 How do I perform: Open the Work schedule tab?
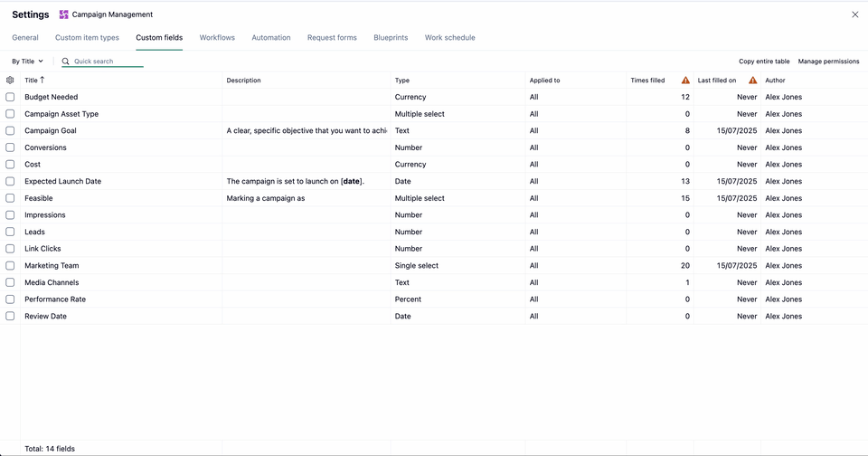point(450,38)
